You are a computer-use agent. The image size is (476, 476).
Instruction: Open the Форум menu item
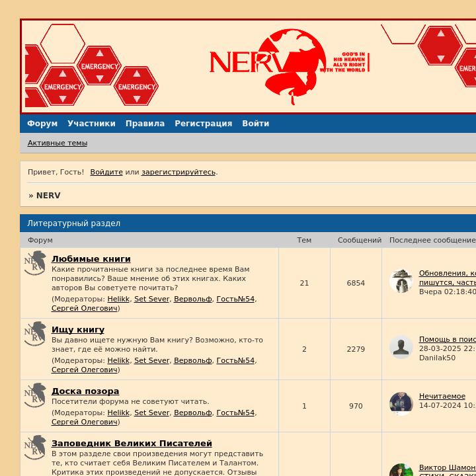point(42,124)
